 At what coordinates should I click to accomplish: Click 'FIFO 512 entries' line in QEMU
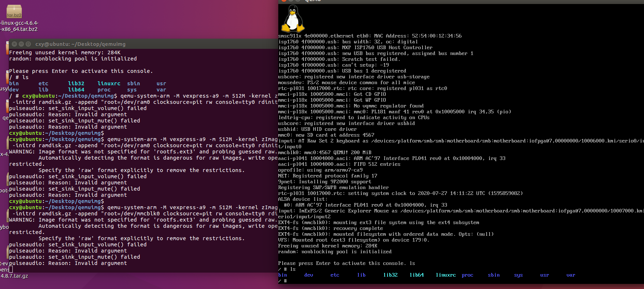(339, 164)
